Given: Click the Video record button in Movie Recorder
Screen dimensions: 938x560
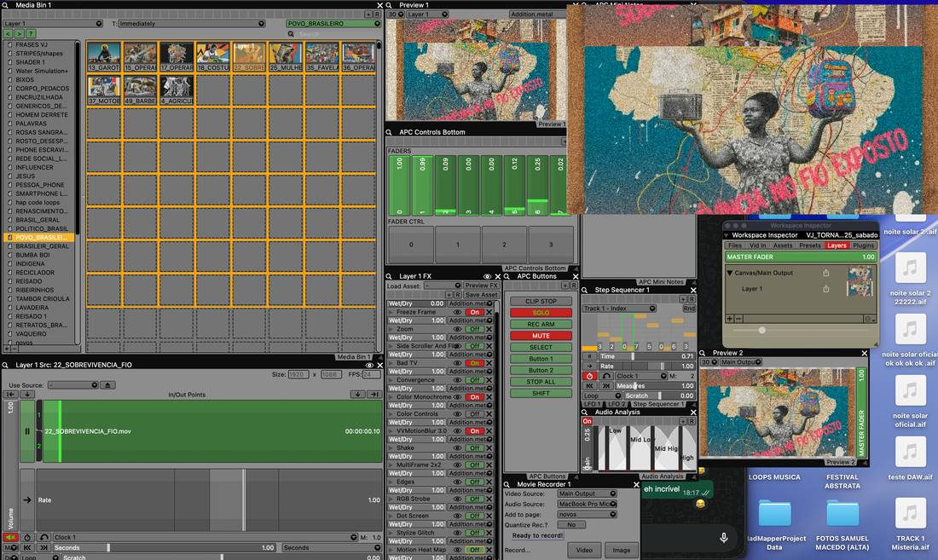Looking at the screenshot, I should pos(584,550).
